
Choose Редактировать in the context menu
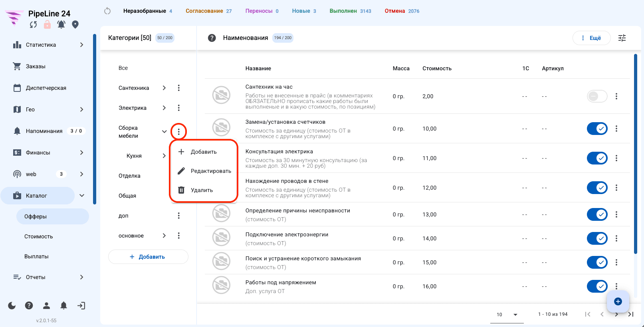click(204, 171)
